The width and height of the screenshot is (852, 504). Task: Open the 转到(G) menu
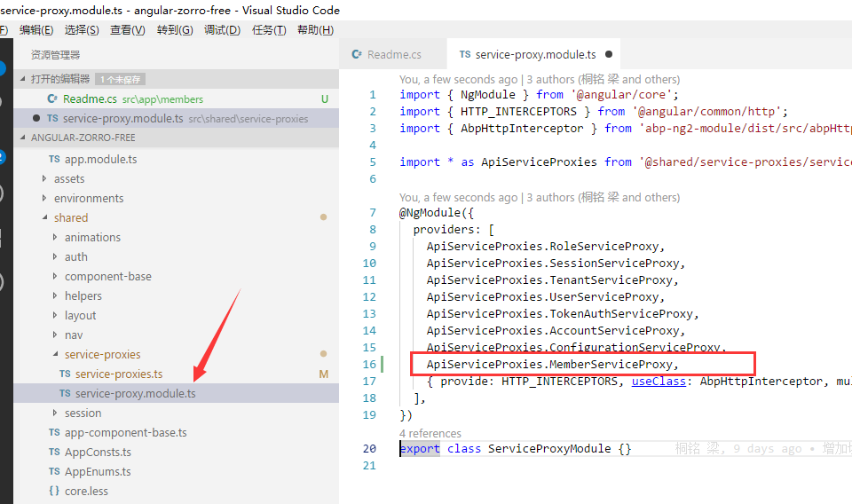click(175, 30)
